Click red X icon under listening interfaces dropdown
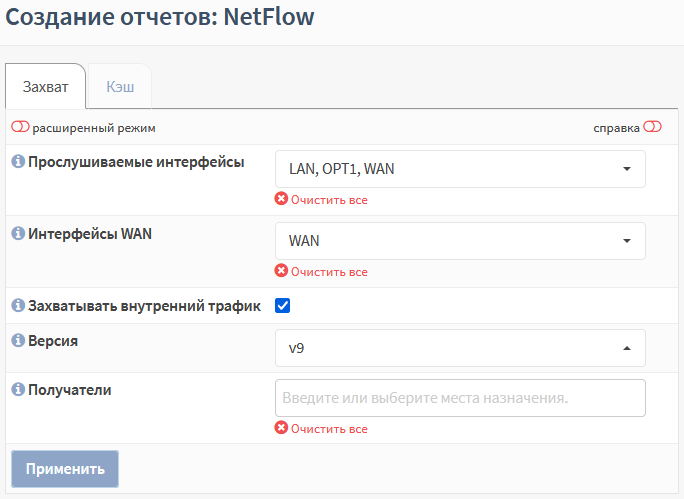Viewport: 684px width, 499px height. (281, 199)
